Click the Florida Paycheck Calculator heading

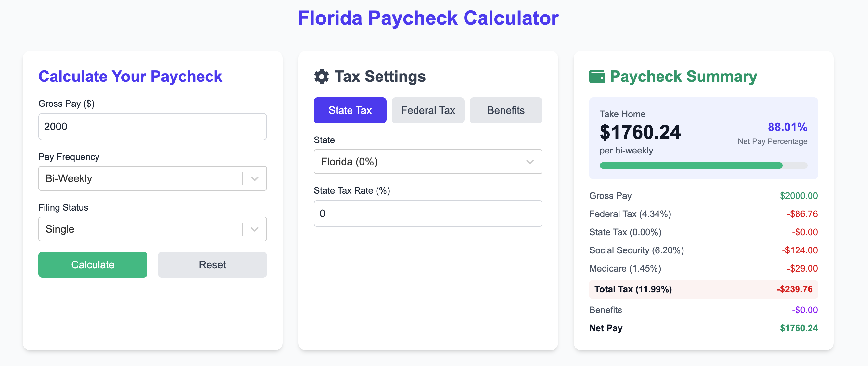click(428, 18)
